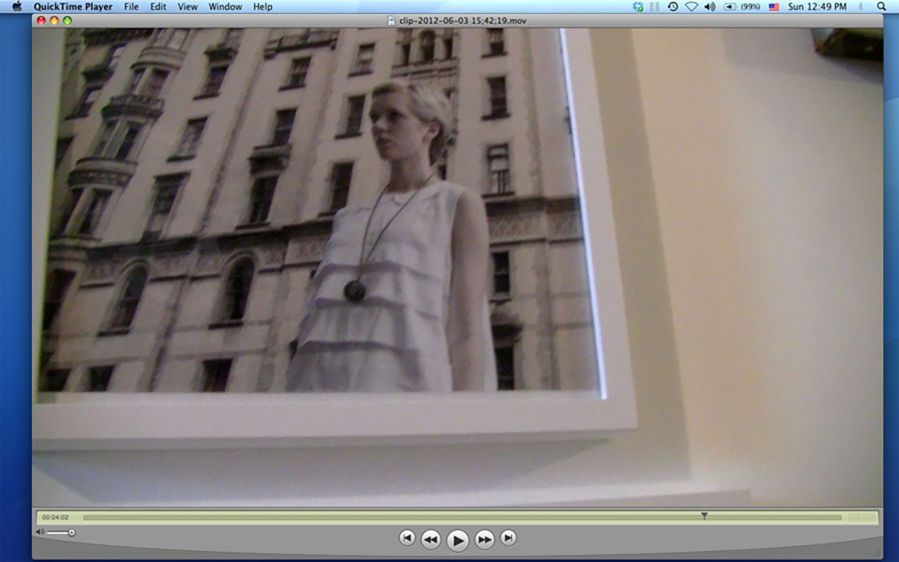The image size is (899, 562).
Task: Open the View menu
Action: click(x=187, y=7)
